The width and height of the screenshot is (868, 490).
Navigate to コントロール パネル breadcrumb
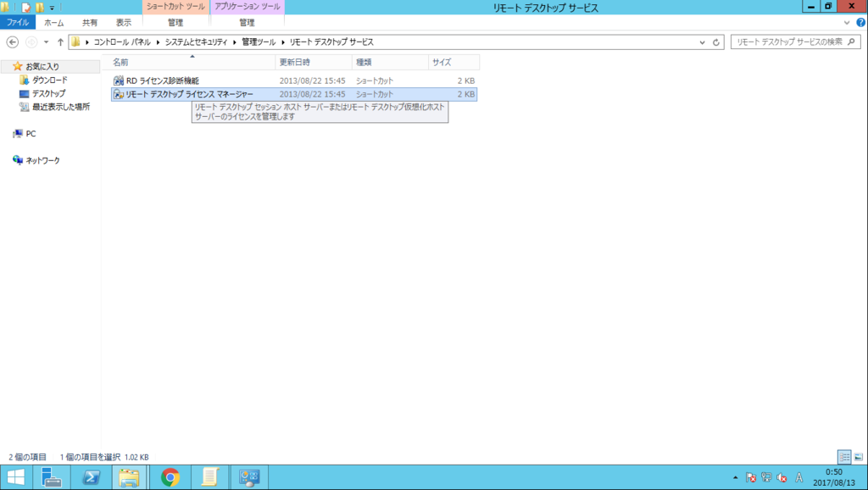pyautogui.click(x=122, y=42)
